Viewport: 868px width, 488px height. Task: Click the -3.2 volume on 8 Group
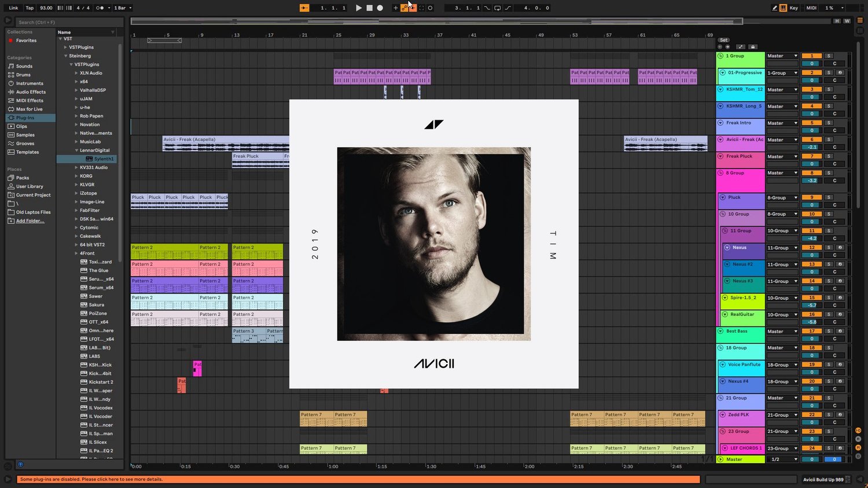point(812,181)
